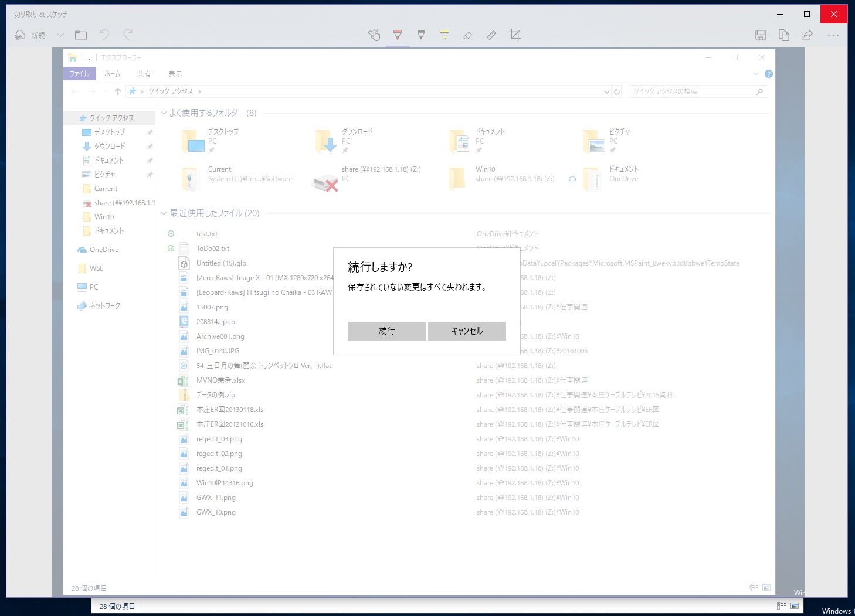The width and height of the screenshot is (855, 616).
Task: Click MVNO業者.xlsx in the captured file list
Action: pos(220,380)
